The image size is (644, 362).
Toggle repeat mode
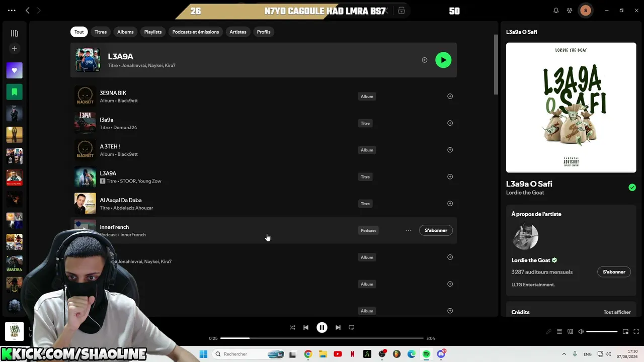(x=352, y=327)
